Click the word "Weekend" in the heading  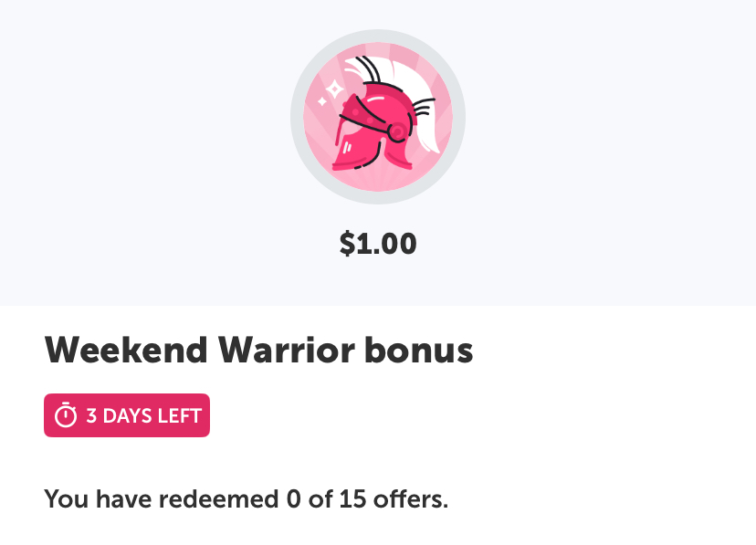(126, 351)
